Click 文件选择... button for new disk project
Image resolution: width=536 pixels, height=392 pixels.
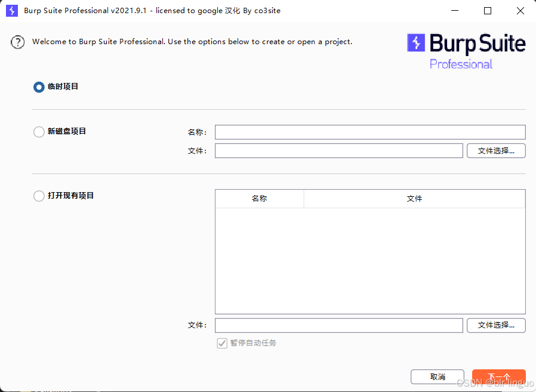[x=497, y=151]
